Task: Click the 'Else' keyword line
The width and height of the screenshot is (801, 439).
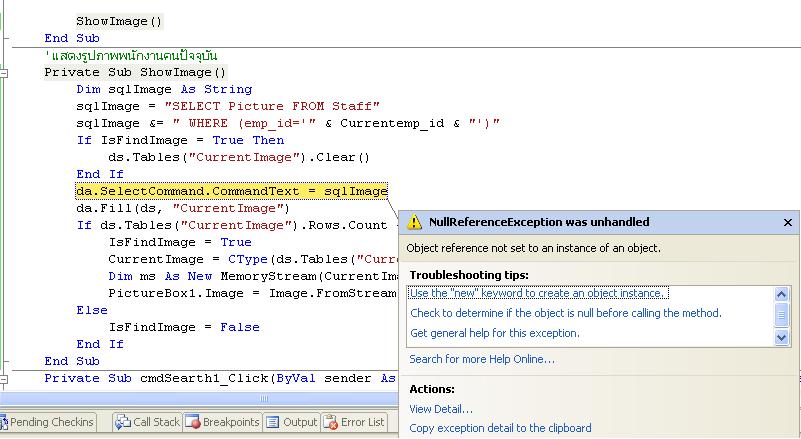Action: click(92, 310)
